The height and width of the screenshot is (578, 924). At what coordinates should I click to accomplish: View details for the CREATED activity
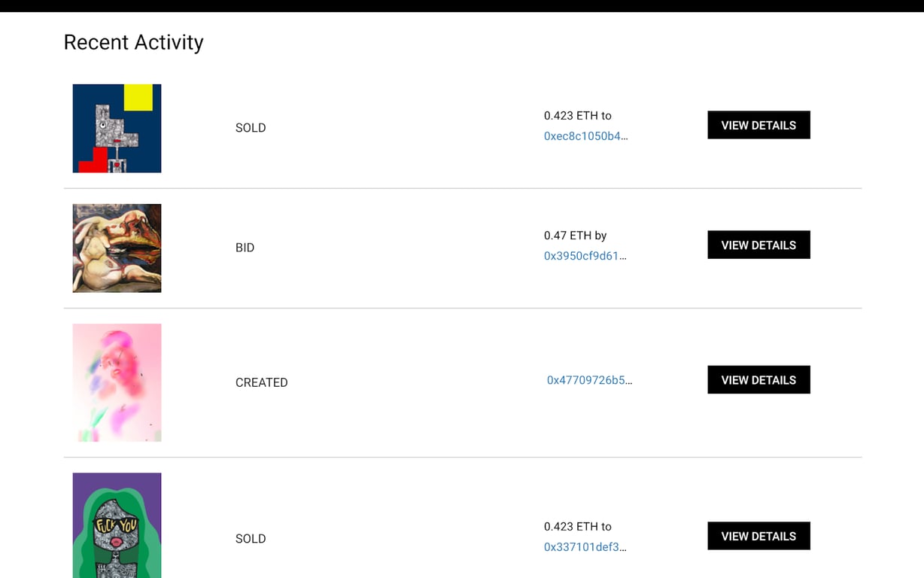pos(758,380)
